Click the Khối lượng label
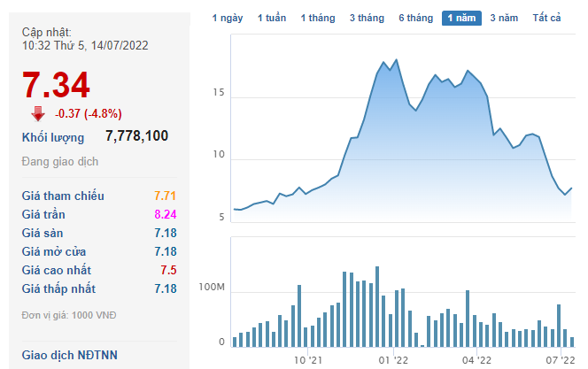The image size is (588, 369). (53, 137)
